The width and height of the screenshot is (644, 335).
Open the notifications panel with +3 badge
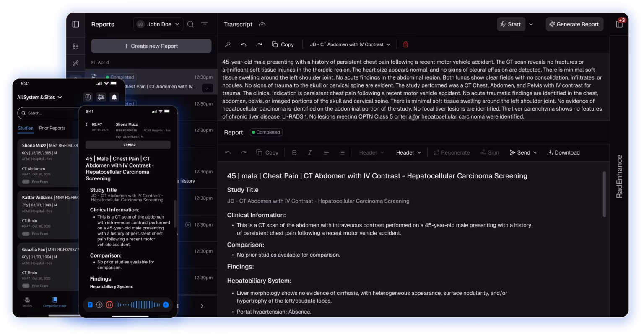point(619,24)
